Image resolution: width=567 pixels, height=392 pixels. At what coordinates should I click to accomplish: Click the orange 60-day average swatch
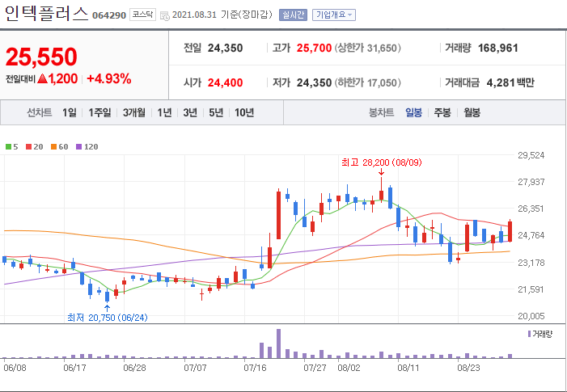click(53, 146)
